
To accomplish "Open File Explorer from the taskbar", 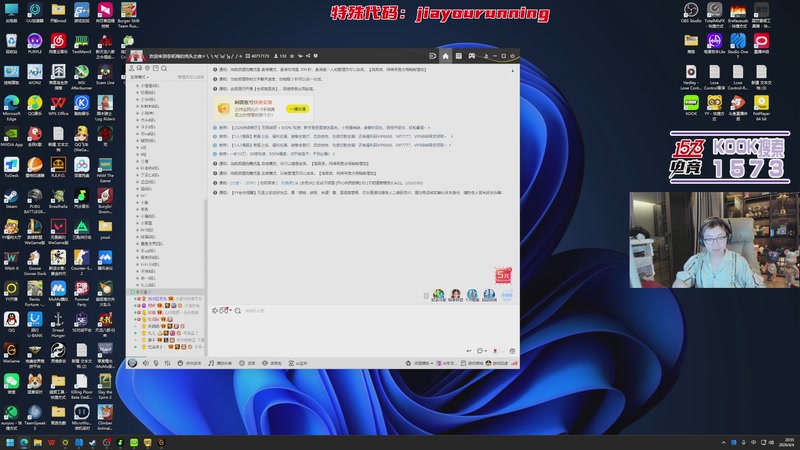I will (x=37, y=443).
